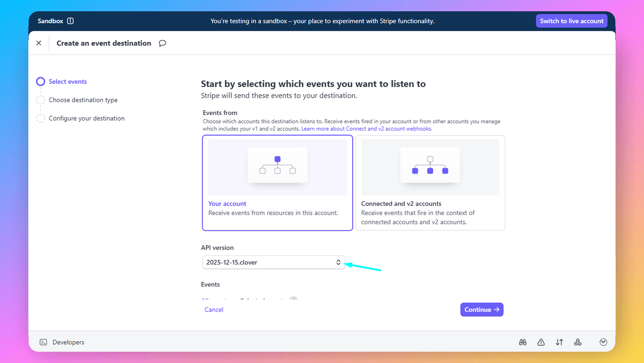This screenshot has height=363, width=644.
Task: Click the Continue button
Action: (x=481, y=309)
